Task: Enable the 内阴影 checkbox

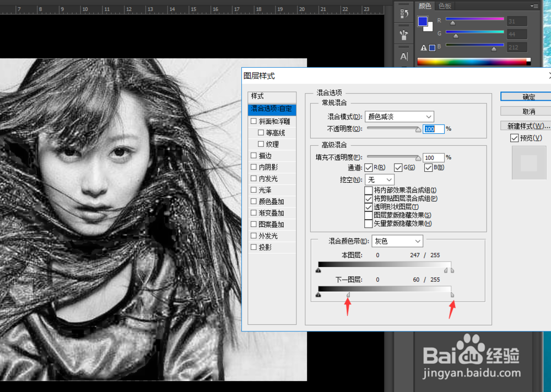Action: pos(253,167)
